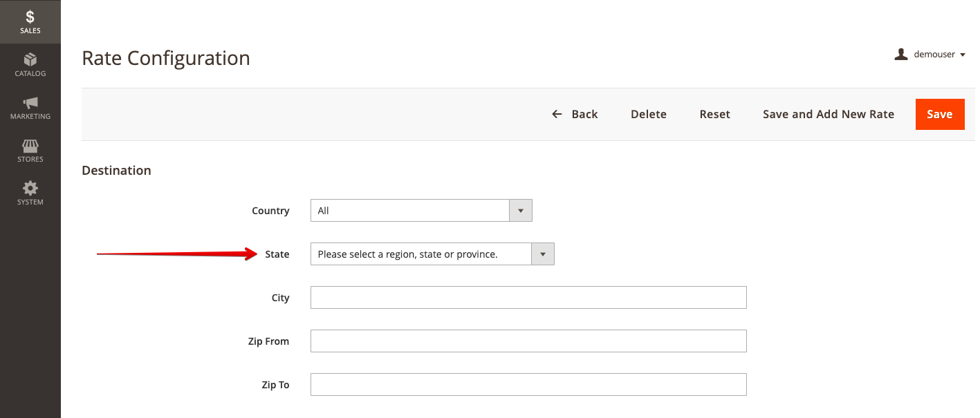
Task: Click the Catalog box icon
Action: [30, 61]
